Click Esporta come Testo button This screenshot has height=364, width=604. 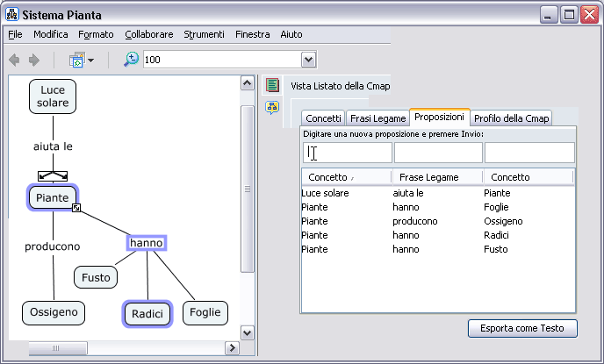[522, 329]
